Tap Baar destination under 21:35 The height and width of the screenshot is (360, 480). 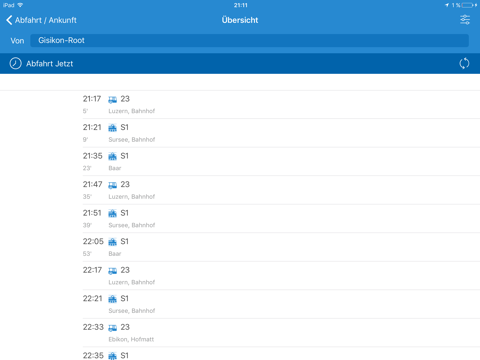point(115,168)
